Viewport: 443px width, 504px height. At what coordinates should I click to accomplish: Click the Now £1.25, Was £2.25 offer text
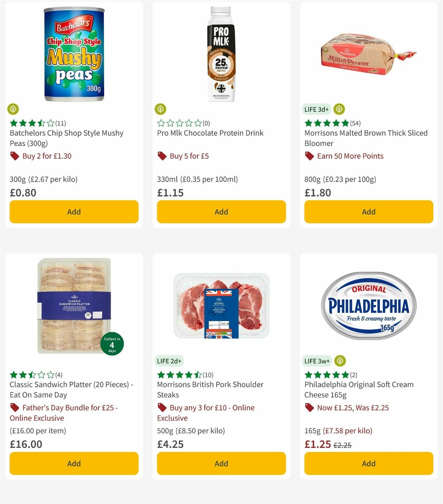click(353, 408)
